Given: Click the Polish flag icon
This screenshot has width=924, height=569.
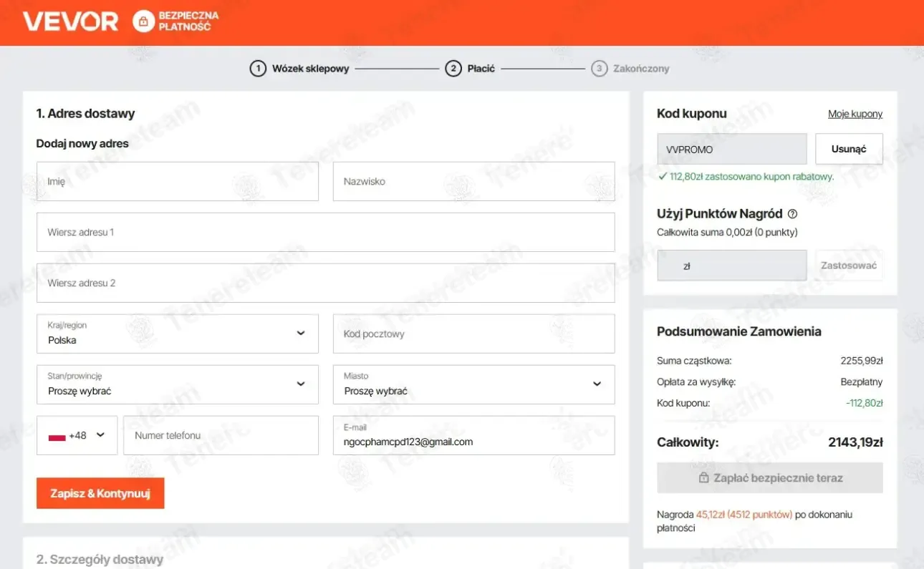Looking at the screenshot, I should coord(57,436).
